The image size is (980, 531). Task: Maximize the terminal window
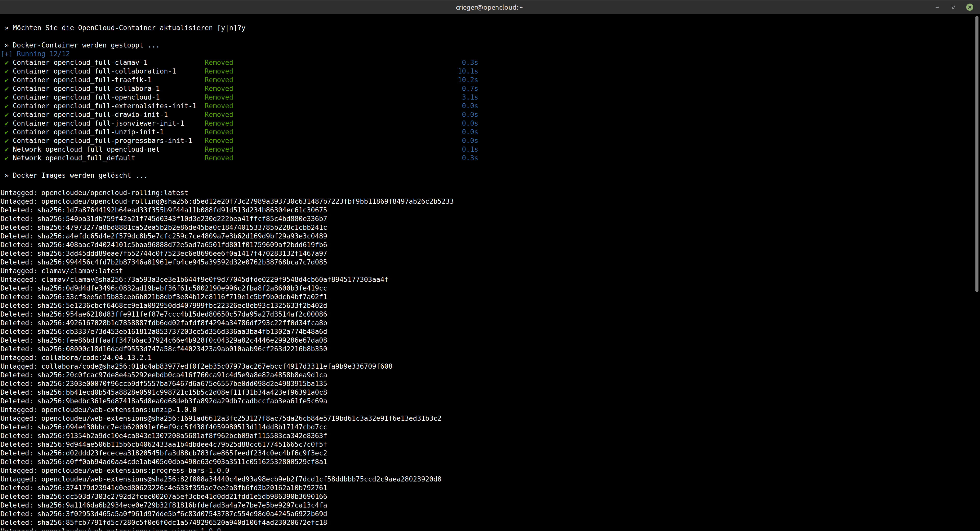(x=953, y=7)
